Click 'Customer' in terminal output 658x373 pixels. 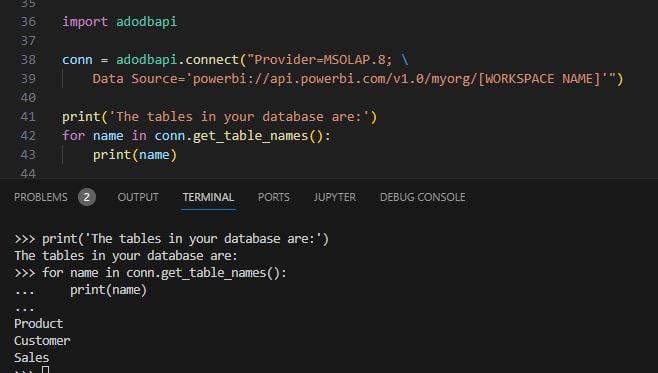click(x=42, y=341)
